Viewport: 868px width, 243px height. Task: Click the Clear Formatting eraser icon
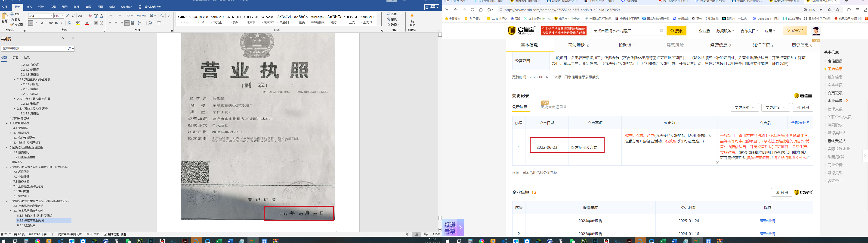(90, 16)
